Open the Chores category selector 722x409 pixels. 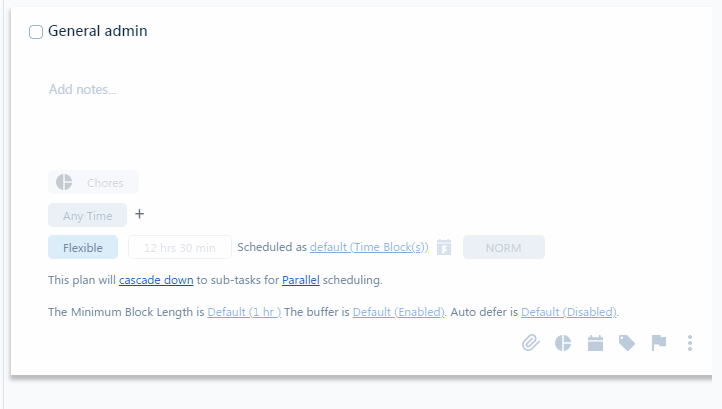[x=93, y=182]
